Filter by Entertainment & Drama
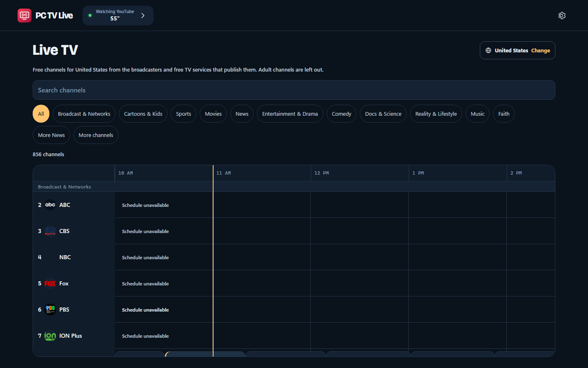Screen dimensions: 588x368 (x=290, y=114)
